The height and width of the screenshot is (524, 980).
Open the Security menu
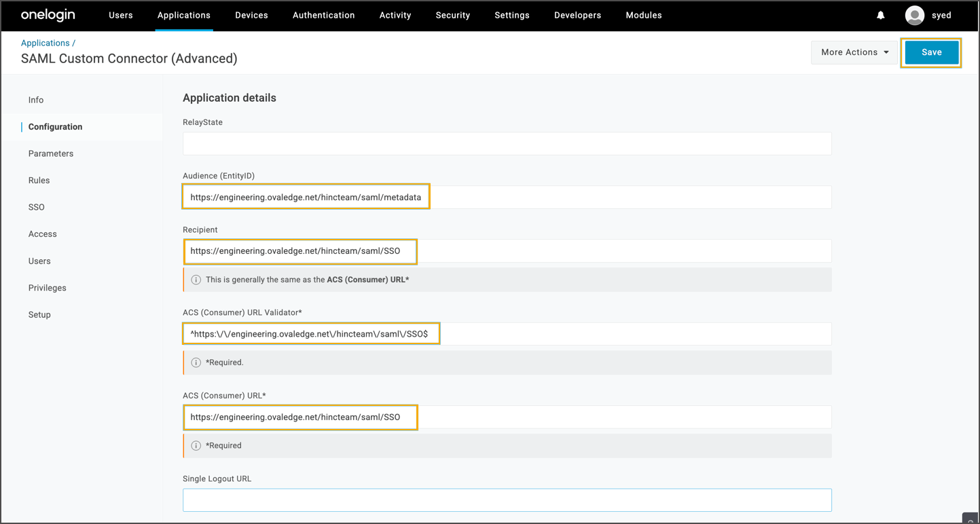point(453,15)
